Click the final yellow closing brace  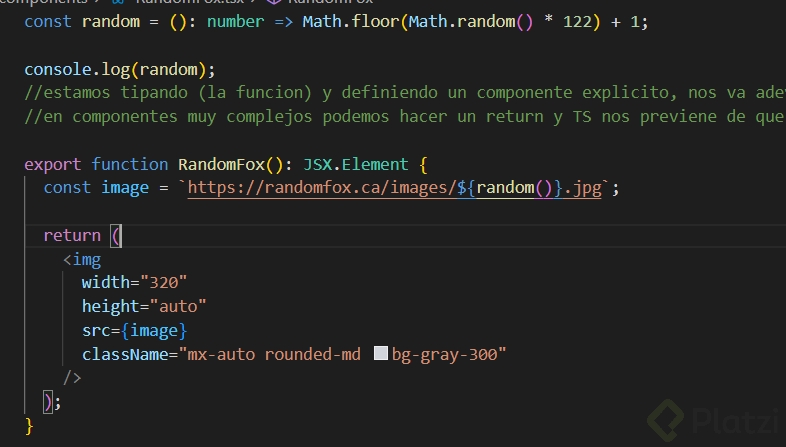point(29,426)
